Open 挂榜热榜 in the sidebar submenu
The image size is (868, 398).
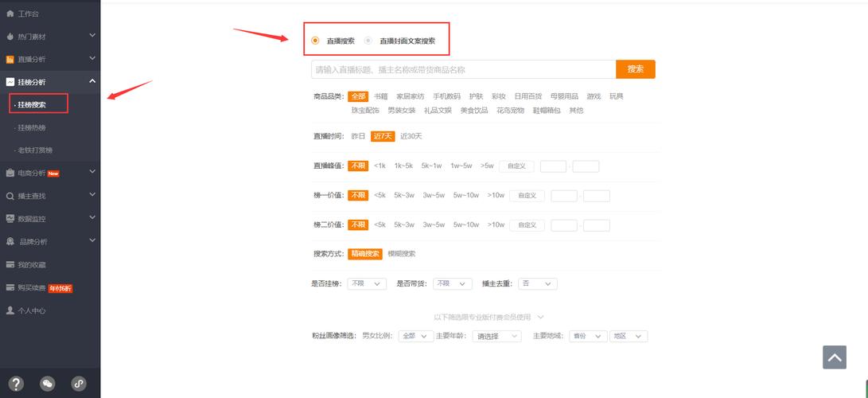pyautogui.click(x=32, y=127)
